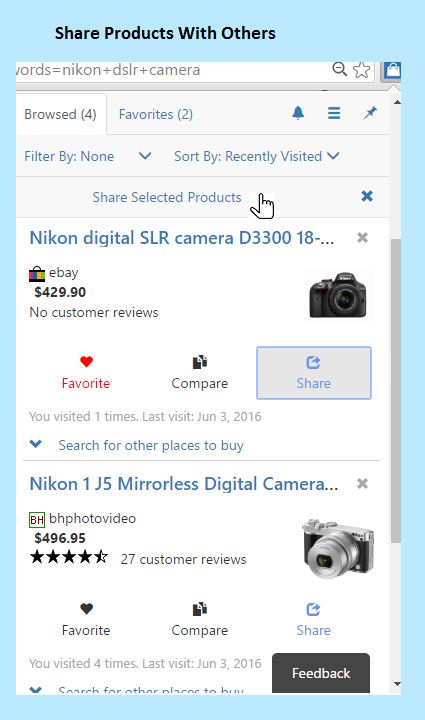The height and width of the screenshot is (720, 425).
Task: Toggle the Favorite heart for Nikon 1 J5
Action: tap(86, 609)
